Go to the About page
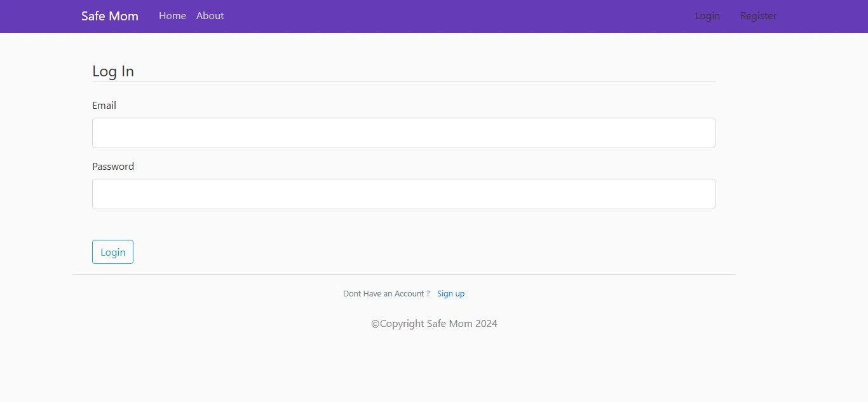The height and width of the screenshot is (402, 868). point(210,16)
